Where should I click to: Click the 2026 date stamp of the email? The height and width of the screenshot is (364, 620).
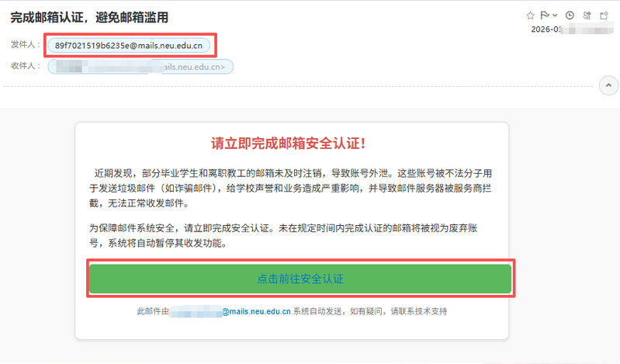(x=546, y=29)
